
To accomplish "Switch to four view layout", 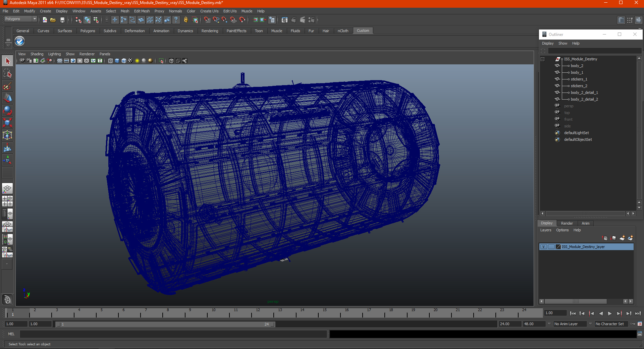I will pos(7,201).
